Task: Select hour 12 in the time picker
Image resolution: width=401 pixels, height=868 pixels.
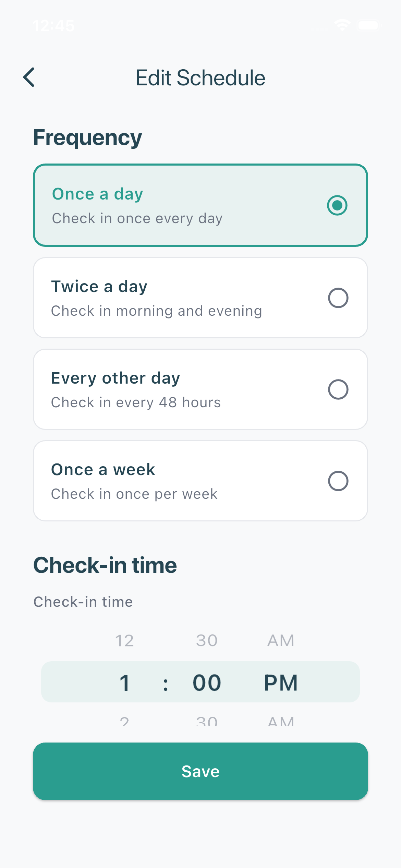Action: 124,640
